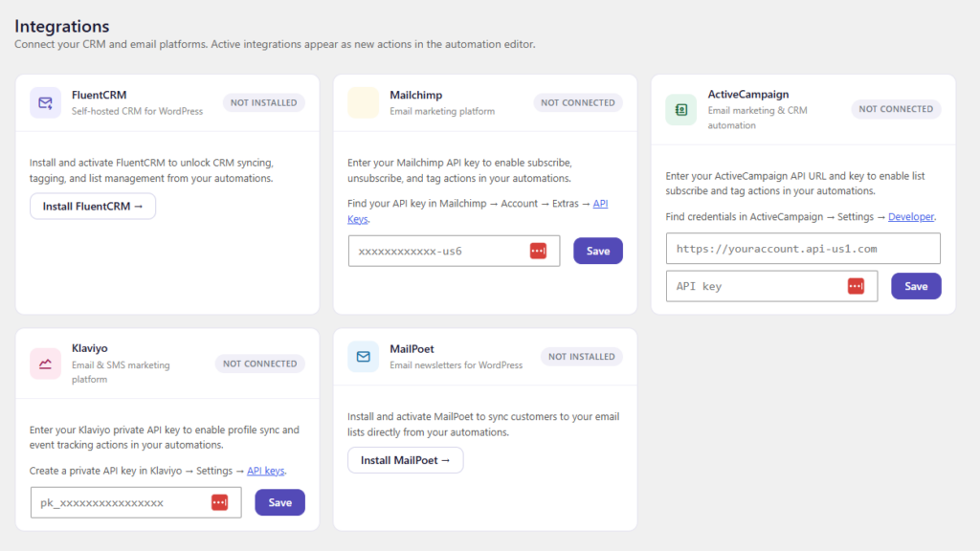Viewport: 980px width, 551px height.
Task: Focus the Mailchimp API key input
Action: (454, 252)
